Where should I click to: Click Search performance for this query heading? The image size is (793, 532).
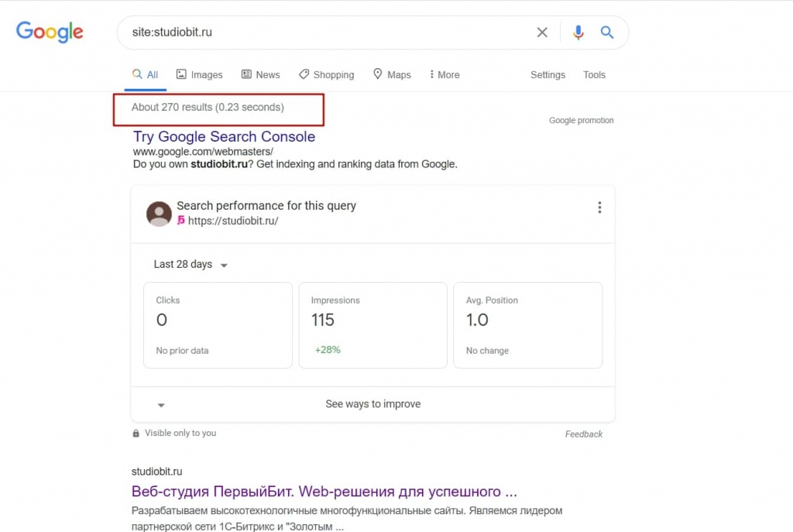click(266, 206)
